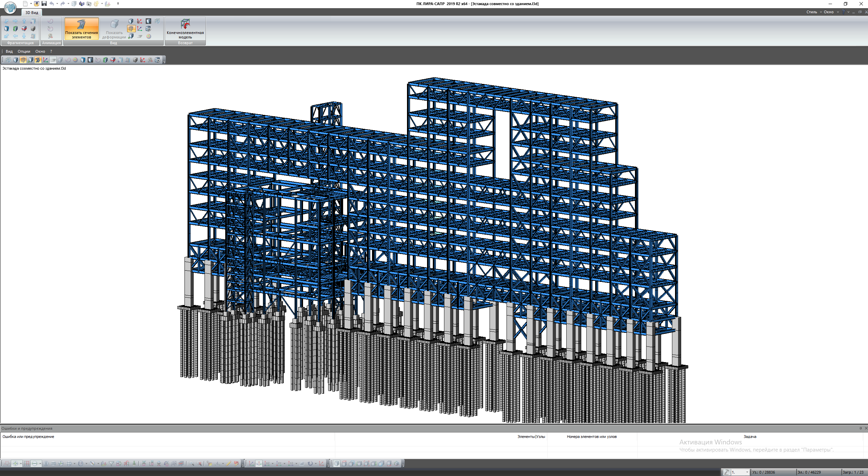The height and width of the screenshot is (476, 868).
Task: Click the magnifier zoom icon in bottom toolbar
Action: coord(192,463)
